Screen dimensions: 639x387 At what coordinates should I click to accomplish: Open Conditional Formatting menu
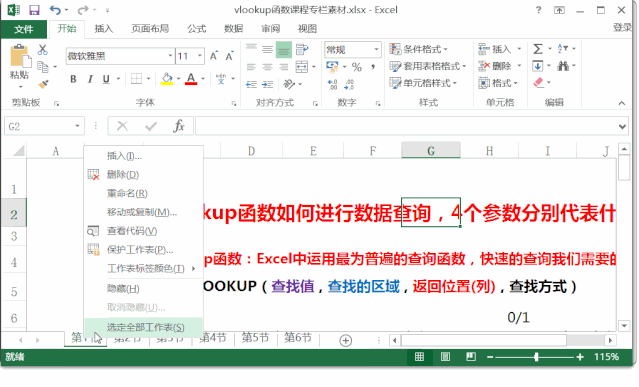pyautogui.click(x=418, y=49)
